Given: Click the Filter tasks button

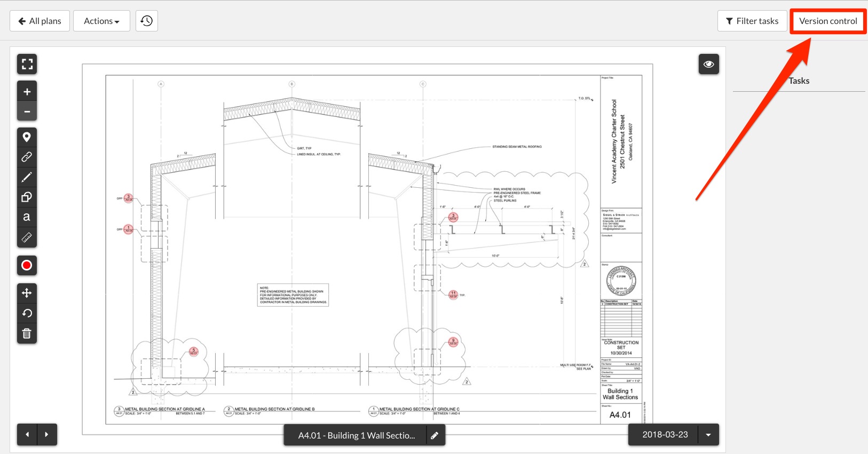Looking at the screenshot, I should click(752, 21).
